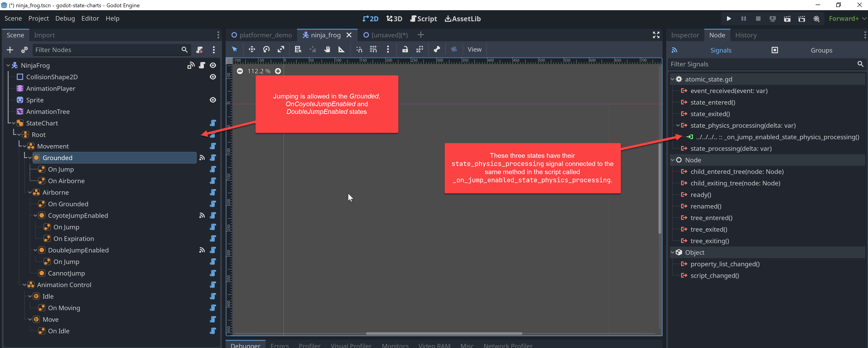868x348 pixels.
Task: Toggle visibility of NinjaFrog root node
Action: pyautogui.click(x=213, y=65)
